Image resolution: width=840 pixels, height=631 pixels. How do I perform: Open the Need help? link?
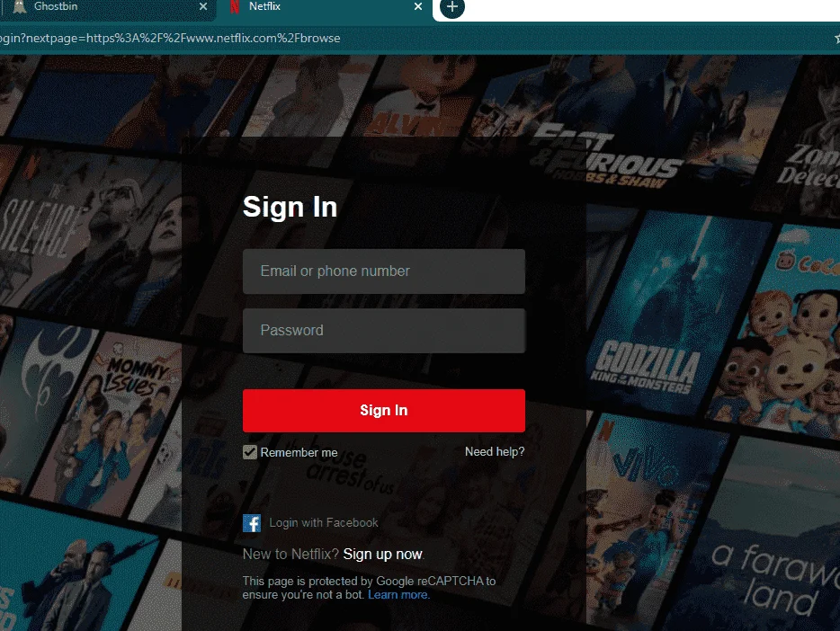[x=495, y=452]
